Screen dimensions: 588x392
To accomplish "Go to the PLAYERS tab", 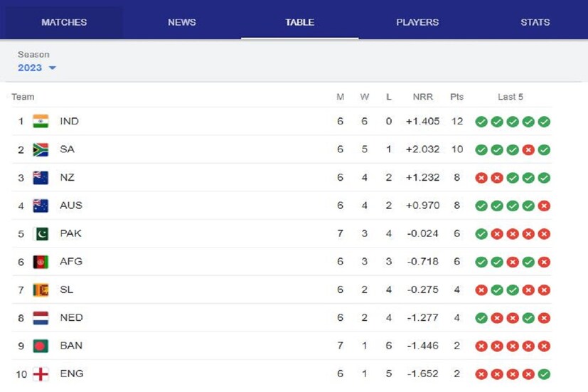I will click(417, 22).
